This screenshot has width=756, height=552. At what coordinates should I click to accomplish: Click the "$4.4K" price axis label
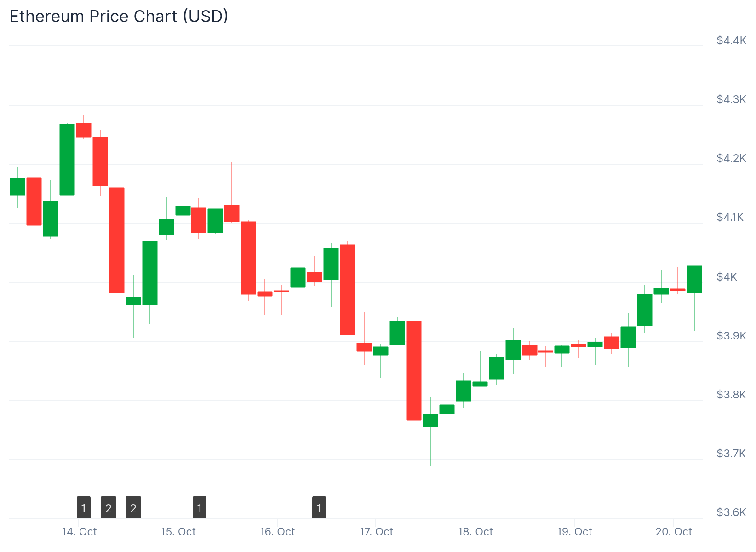click(x=731, y=40)
